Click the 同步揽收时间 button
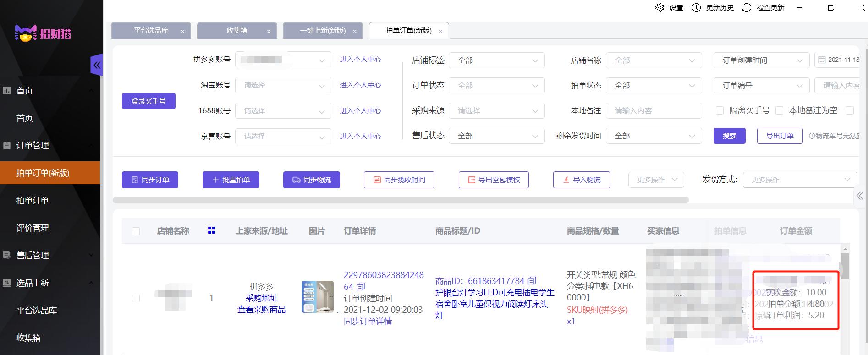 tap(399, 180)
